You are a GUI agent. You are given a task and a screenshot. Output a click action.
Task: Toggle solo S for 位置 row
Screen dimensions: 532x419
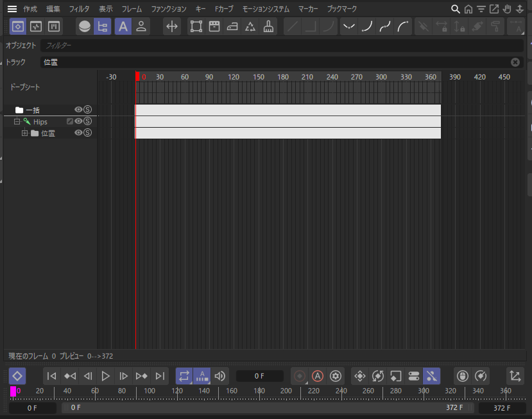[x=87, y=133]
